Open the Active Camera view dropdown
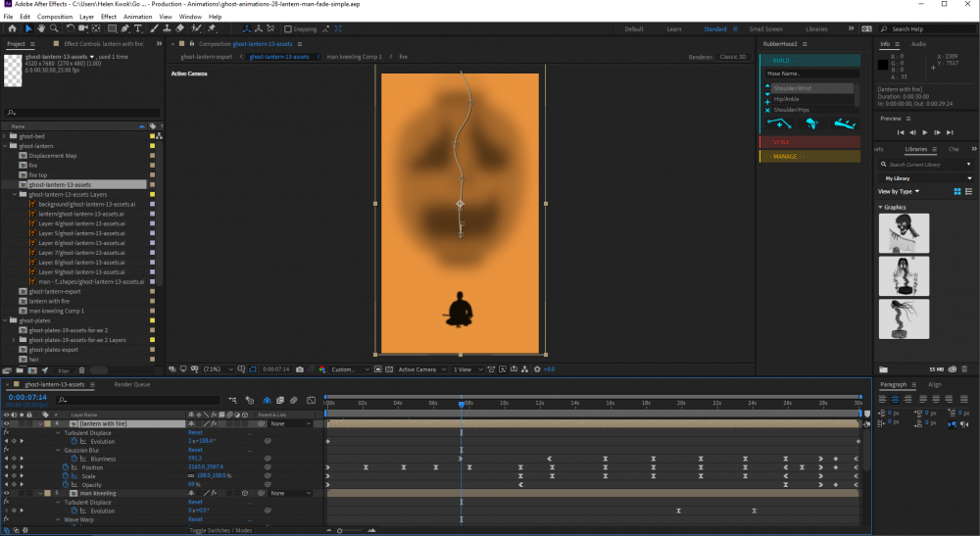 click(x=420, y=369)
